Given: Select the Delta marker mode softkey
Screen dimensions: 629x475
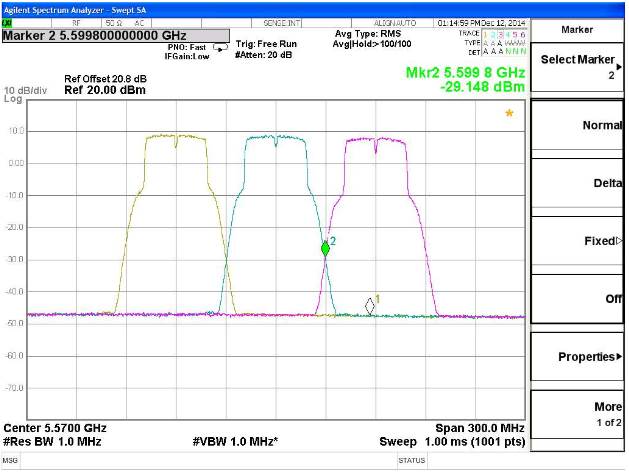Looking at the screenshot, I should click(577, 183).
